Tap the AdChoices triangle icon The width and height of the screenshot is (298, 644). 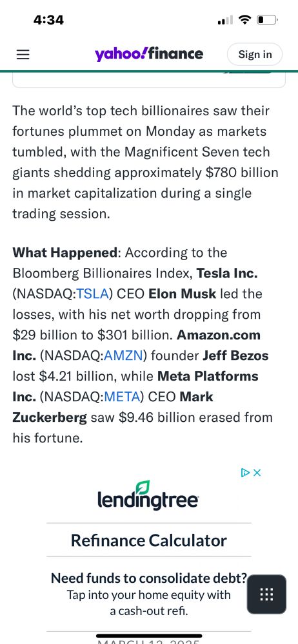point(245,473)
